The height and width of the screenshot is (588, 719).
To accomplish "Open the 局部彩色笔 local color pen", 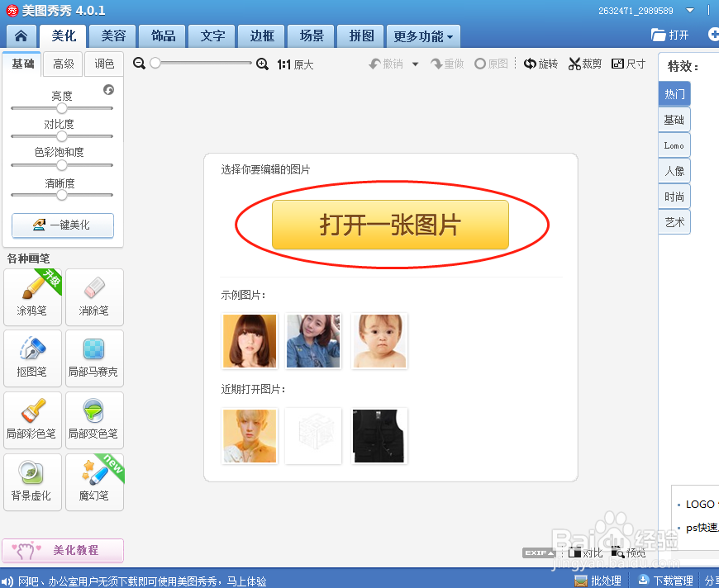I will (32, 420).
